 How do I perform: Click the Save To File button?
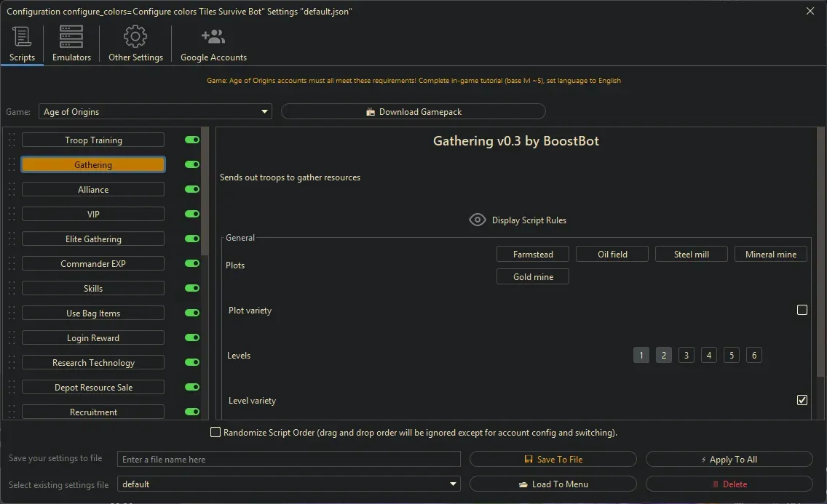click(553, 460)
